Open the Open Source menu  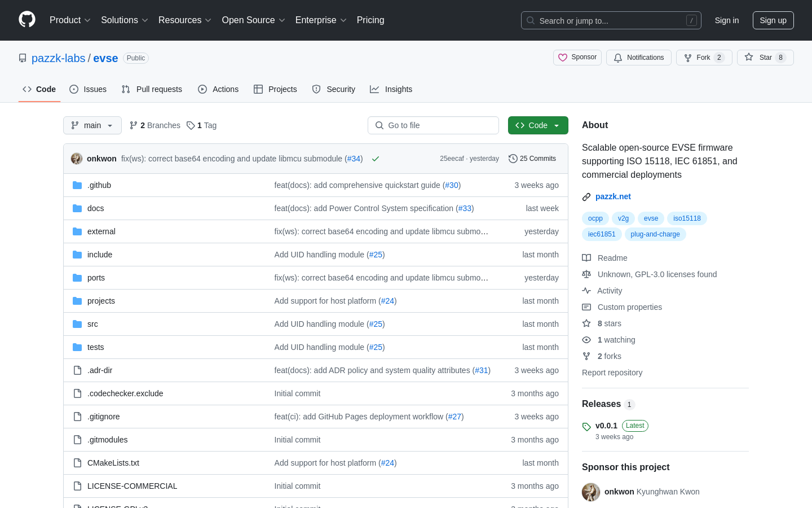pos(254,20)
